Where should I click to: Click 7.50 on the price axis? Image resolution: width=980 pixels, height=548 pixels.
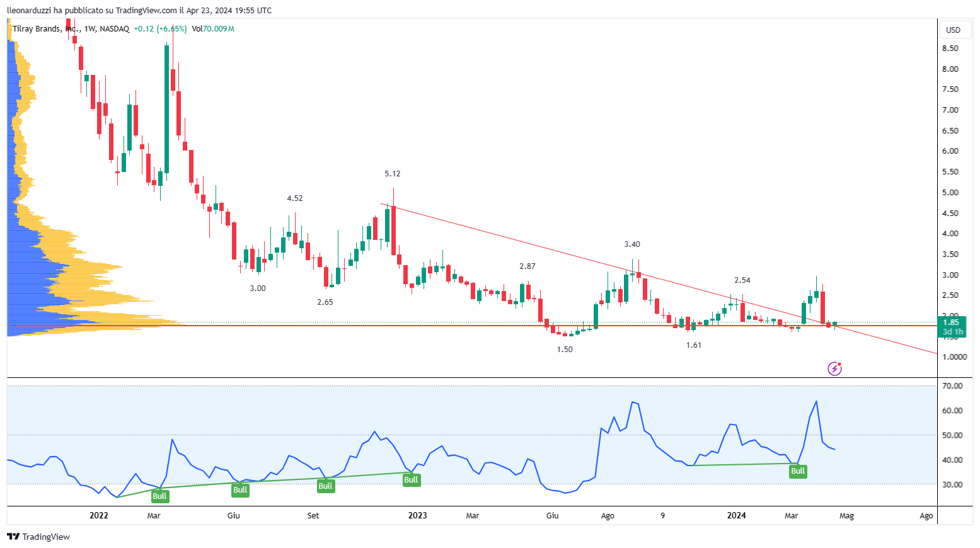click(950, 89)
